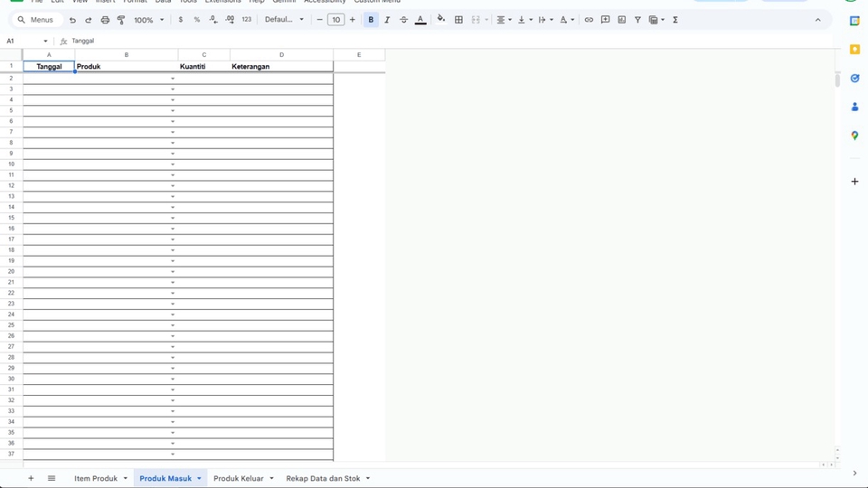Search the Menus box
868x488 pixels.
(36, 20)
